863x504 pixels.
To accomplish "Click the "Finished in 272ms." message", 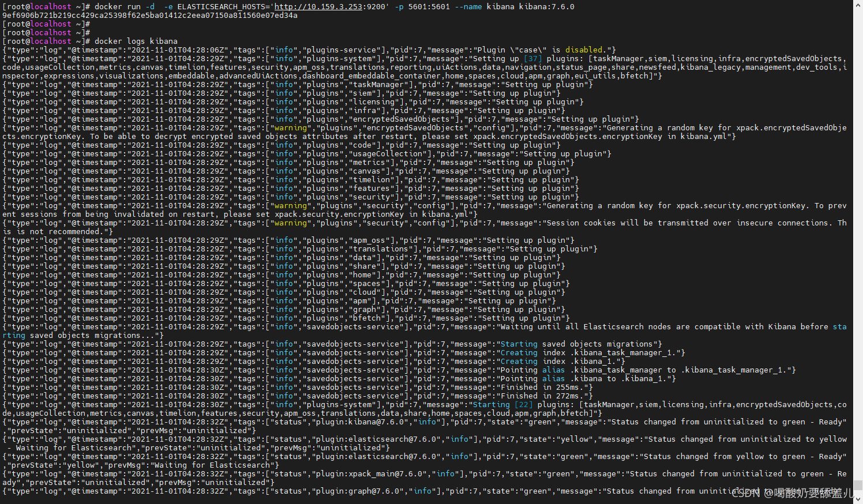I will (544, 396).
